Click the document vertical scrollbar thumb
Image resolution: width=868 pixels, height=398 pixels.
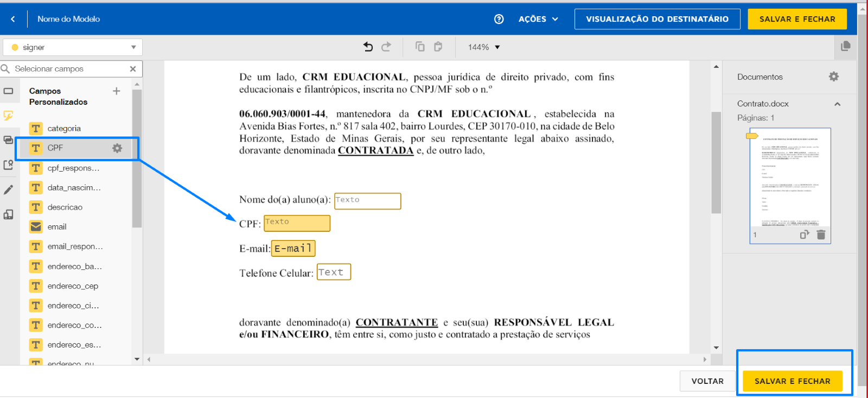click(716, 162)
